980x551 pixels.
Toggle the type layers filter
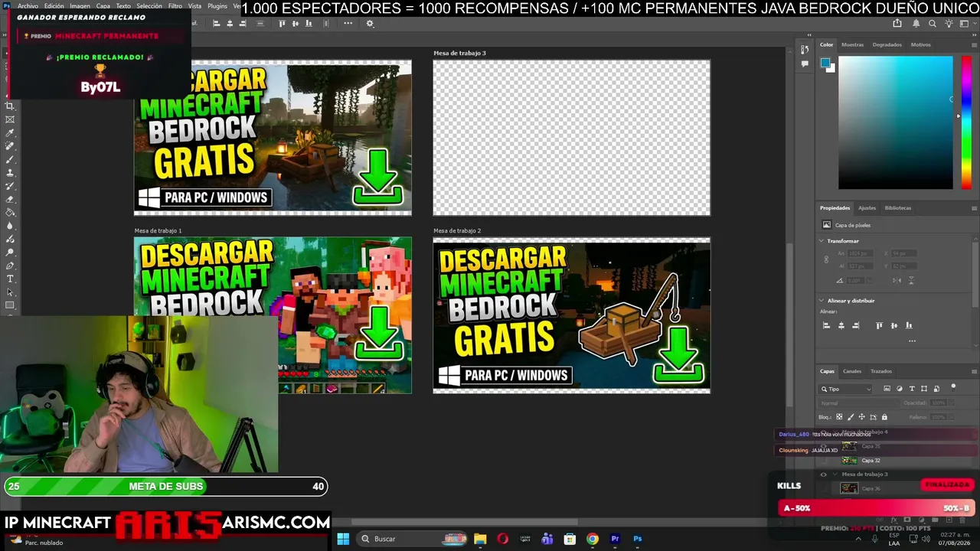point(911,389)
